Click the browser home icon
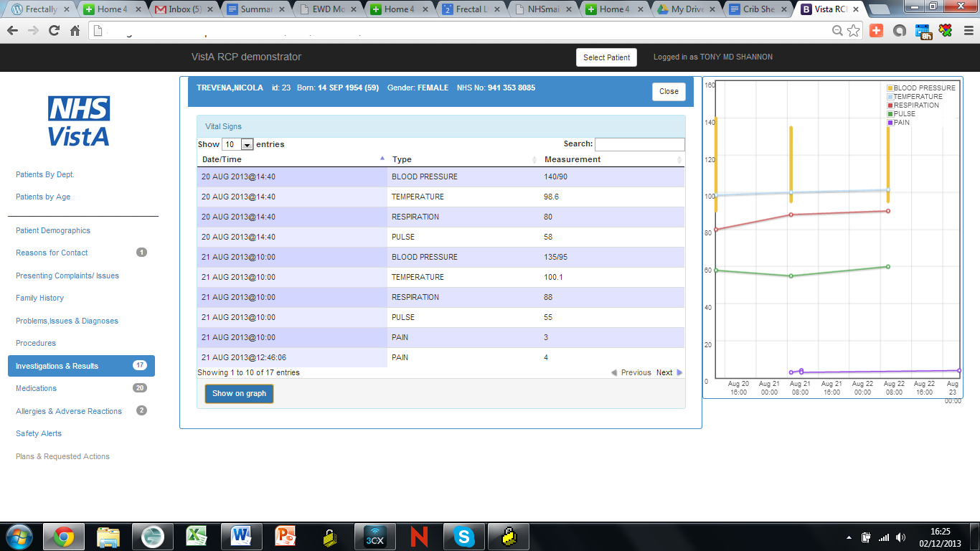Screen dimensions: 980x551 [75, 31]
